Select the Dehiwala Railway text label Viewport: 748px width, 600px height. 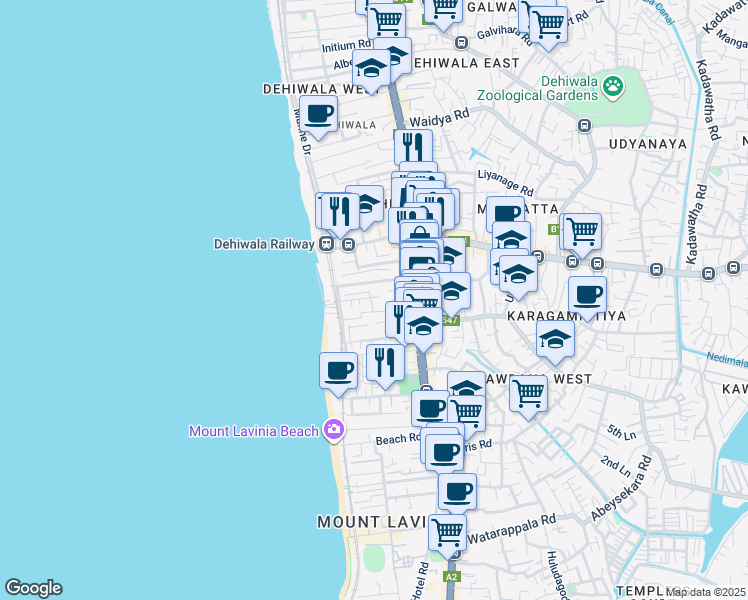(x=264, y=244)
